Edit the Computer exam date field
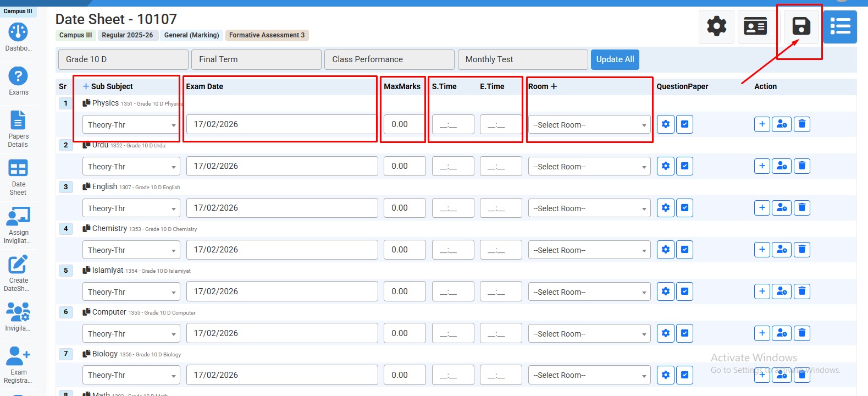This screenshot has height=396, width=868. click(x=282, y=333)
